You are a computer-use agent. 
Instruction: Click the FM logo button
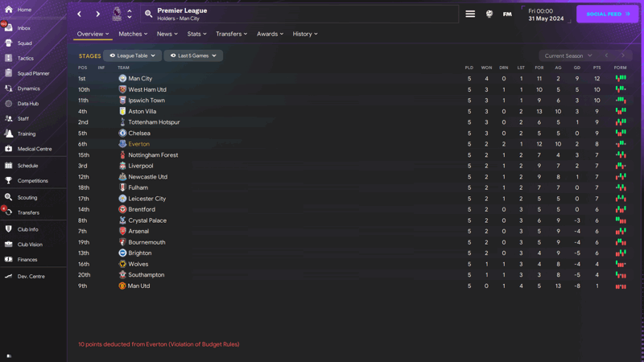click(507, 14)
